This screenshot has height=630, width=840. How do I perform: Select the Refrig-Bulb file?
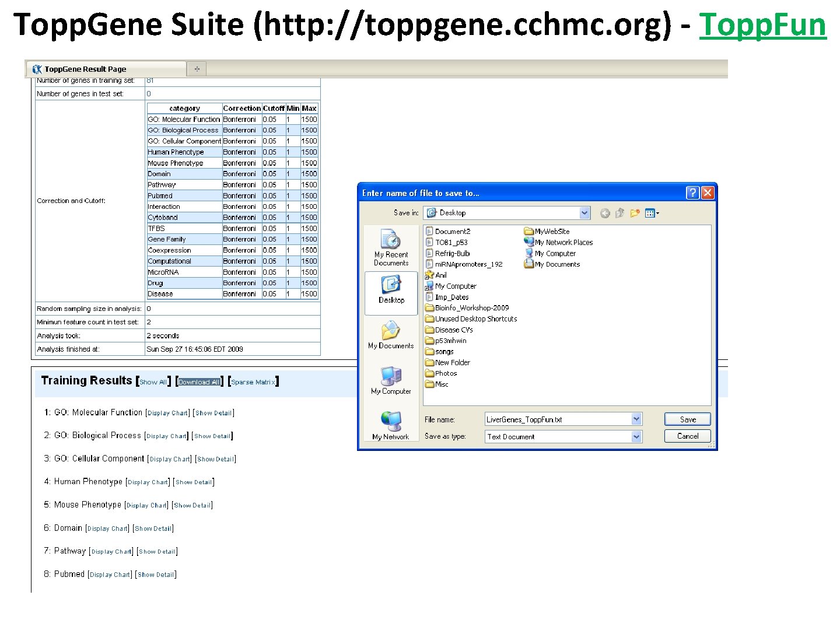point(447,253)
